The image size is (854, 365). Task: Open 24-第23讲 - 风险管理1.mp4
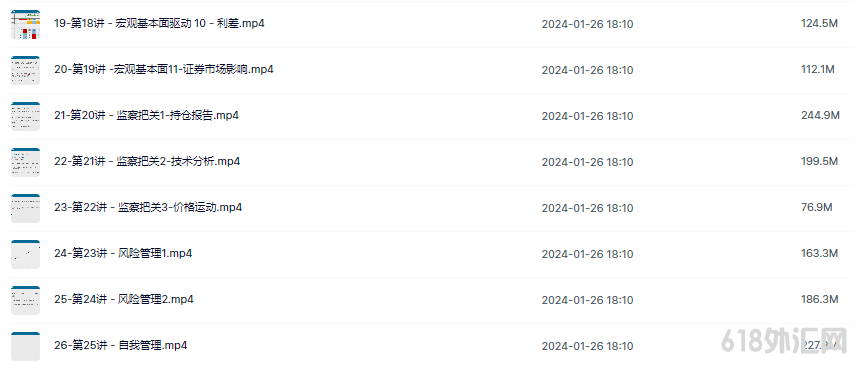[x=123, y=254]
